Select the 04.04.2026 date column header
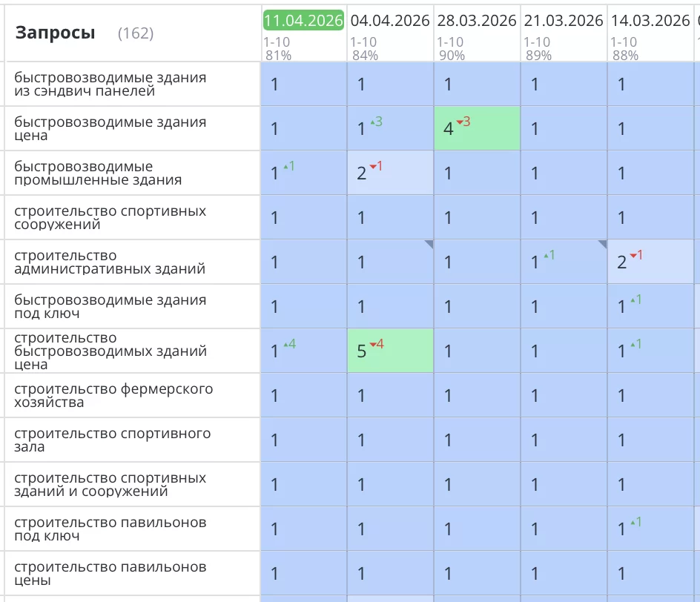The height and width of the screenshot is (602, 700). pos(390,21)
